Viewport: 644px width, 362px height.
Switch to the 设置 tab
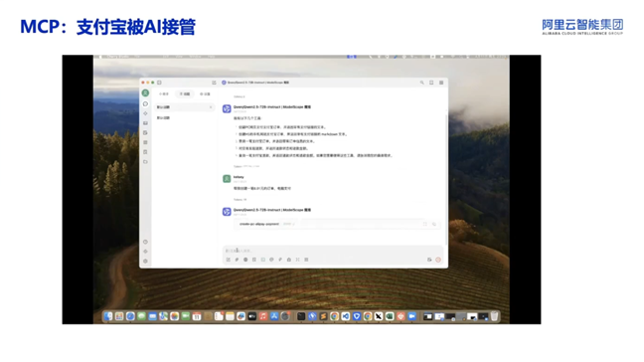(205, 94)
